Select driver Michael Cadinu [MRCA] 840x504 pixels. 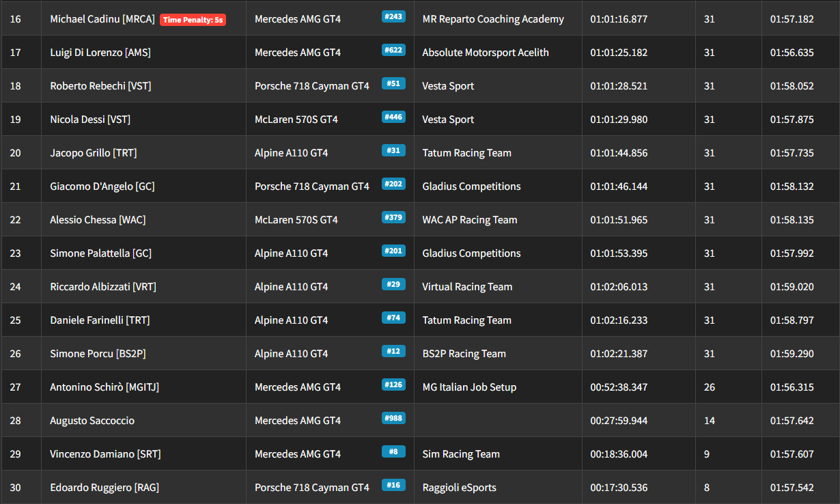pos(102,19)
